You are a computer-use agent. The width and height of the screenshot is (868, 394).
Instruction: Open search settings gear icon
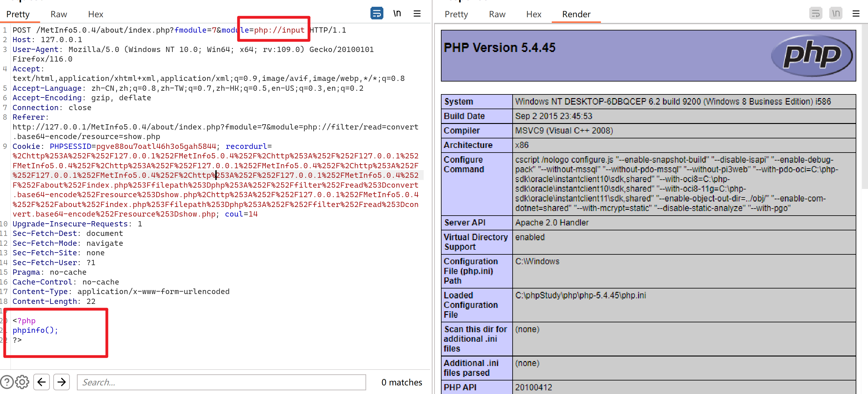coord(22,382)
